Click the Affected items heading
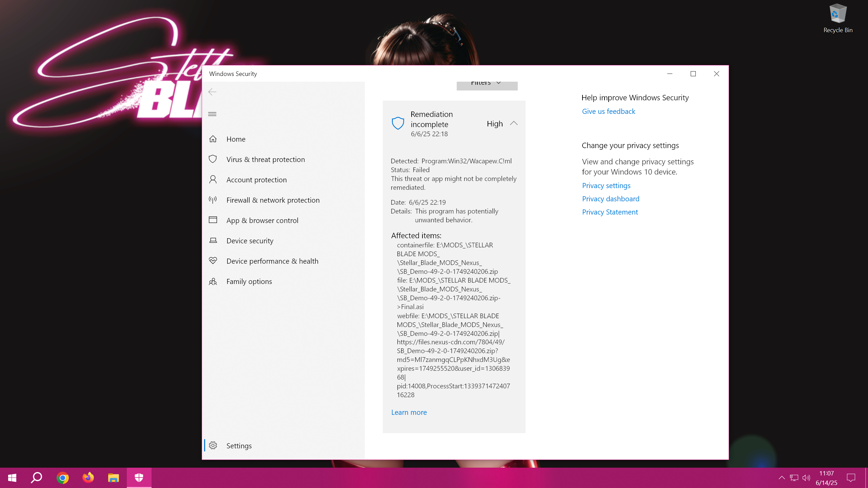This screenshot has width=868, height=488. 416,236
